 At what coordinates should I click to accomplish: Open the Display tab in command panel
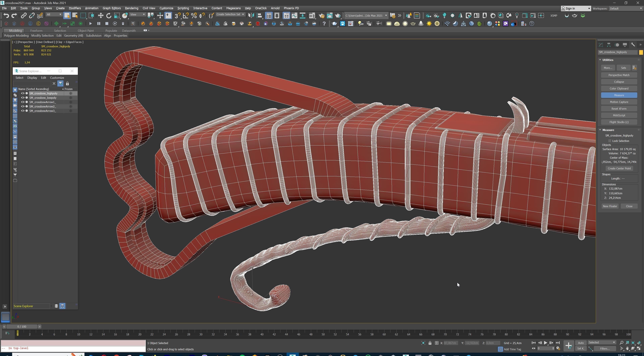[625, 45]
